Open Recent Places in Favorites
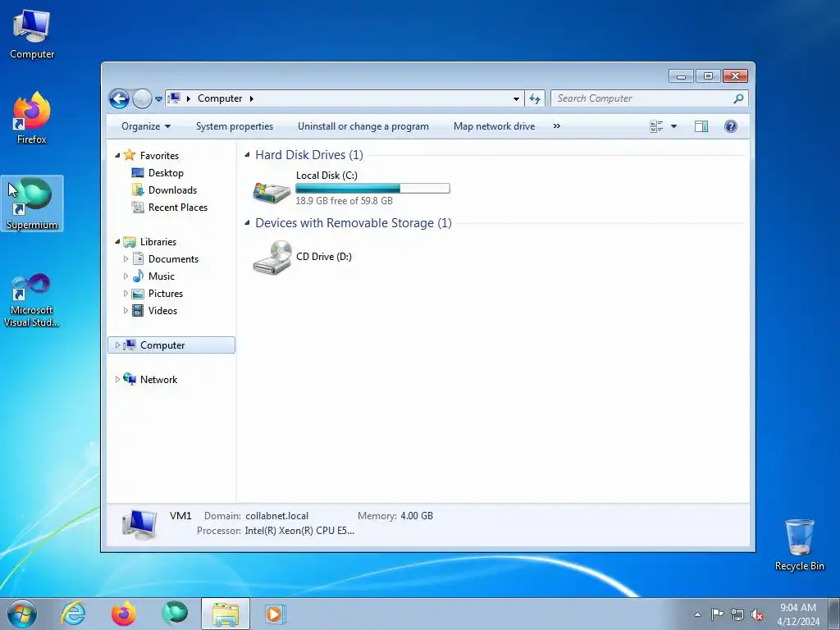 [x=177, y=208]
